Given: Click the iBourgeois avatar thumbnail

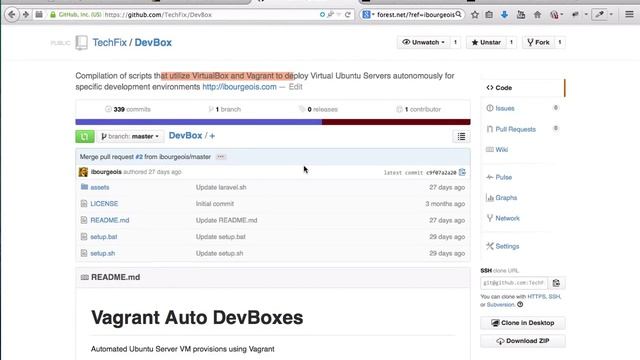Looking at the screenshot, I should point(83,172).
